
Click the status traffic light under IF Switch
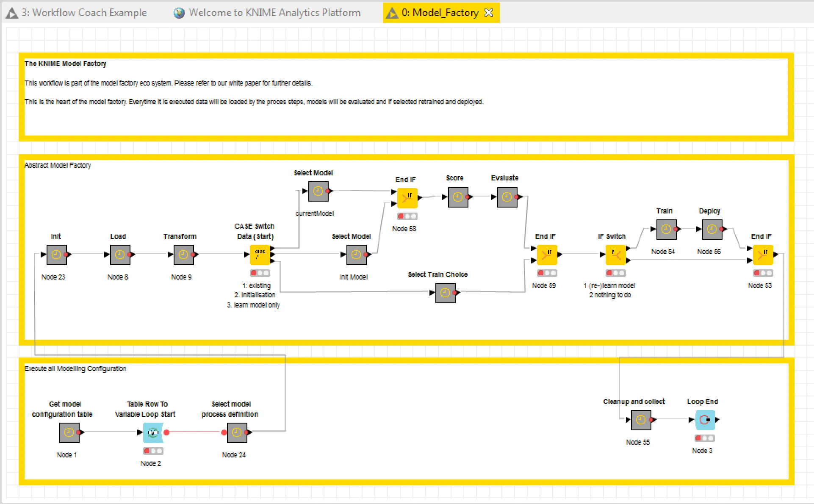(615, 273)
